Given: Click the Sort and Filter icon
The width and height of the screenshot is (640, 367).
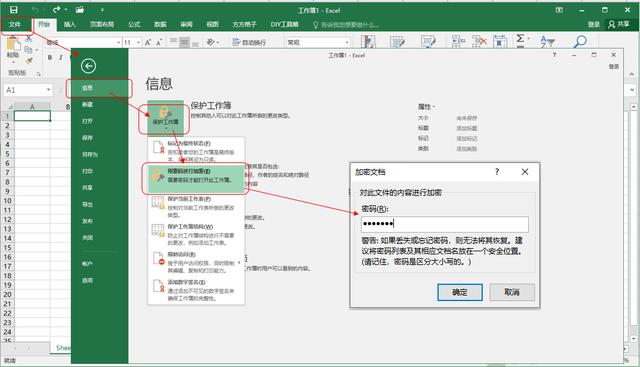Looking at the screenshot, I should coord(547,41).
